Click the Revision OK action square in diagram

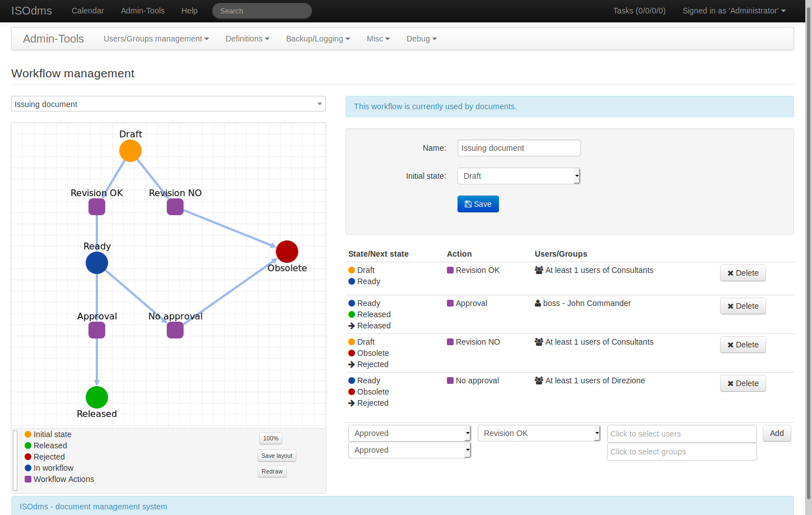pos(97,207)
